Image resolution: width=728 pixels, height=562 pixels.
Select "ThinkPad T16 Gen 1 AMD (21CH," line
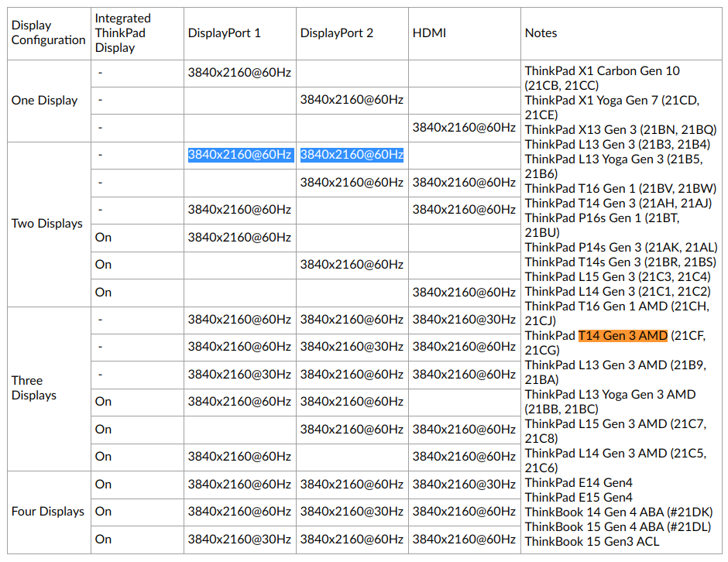point(617,307)
